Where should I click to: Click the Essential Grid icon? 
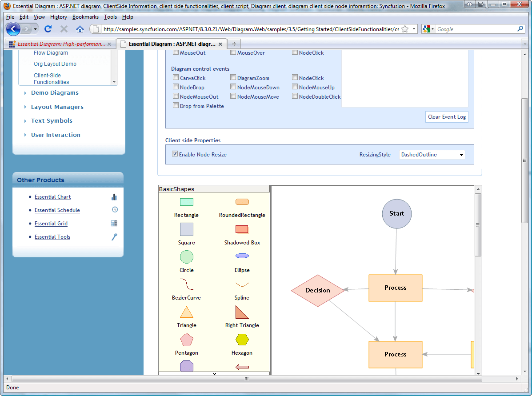[x=114, y=223]
